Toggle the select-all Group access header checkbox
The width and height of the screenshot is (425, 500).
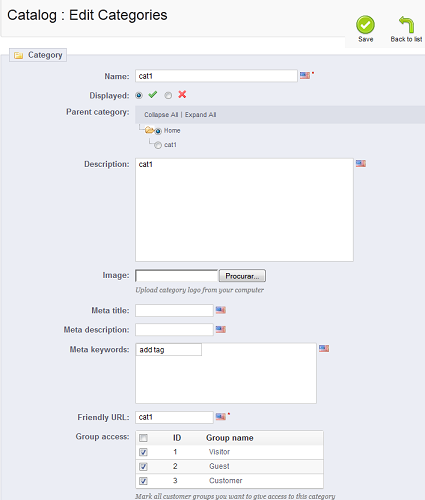143,438
